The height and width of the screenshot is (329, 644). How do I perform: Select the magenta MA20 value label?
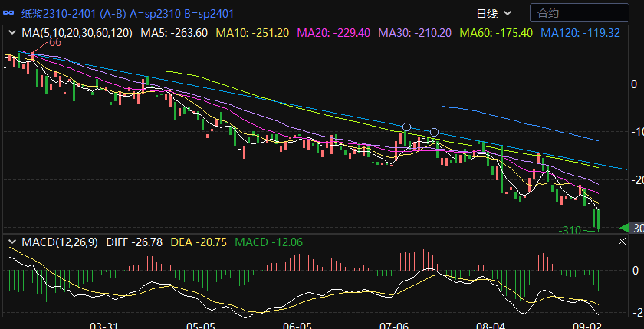tap(333, 33)
